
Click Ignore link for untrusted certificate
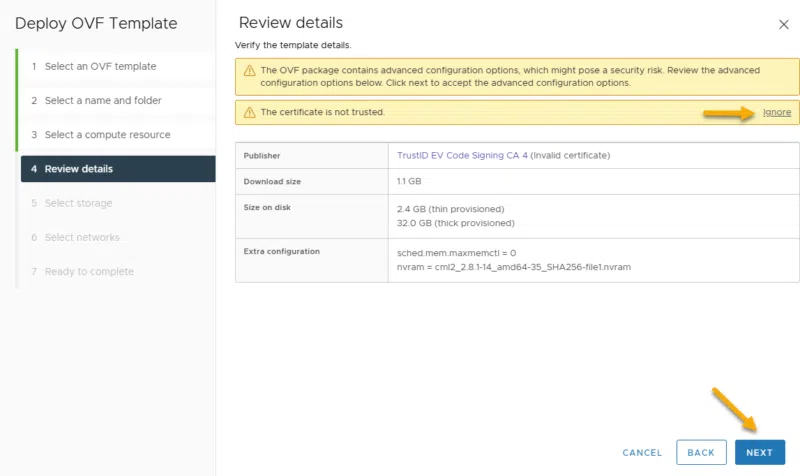(x=776, y=112)
